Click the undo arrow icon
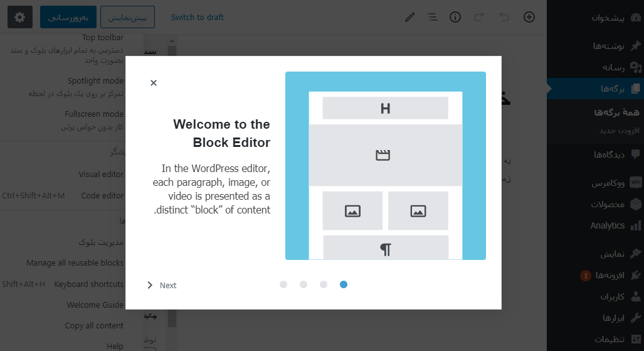 [x=504, y=18]
